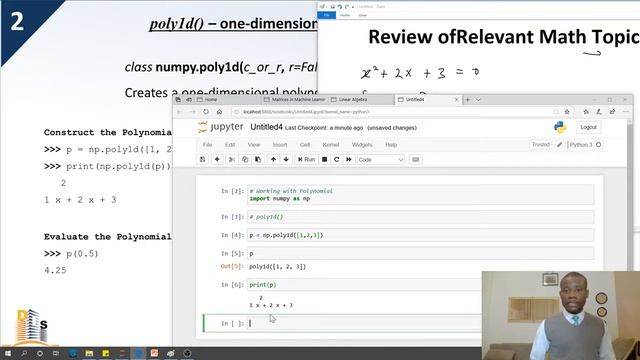Cut selected cells with scissors icon
The image size is (640, 360).
[232, 160]
